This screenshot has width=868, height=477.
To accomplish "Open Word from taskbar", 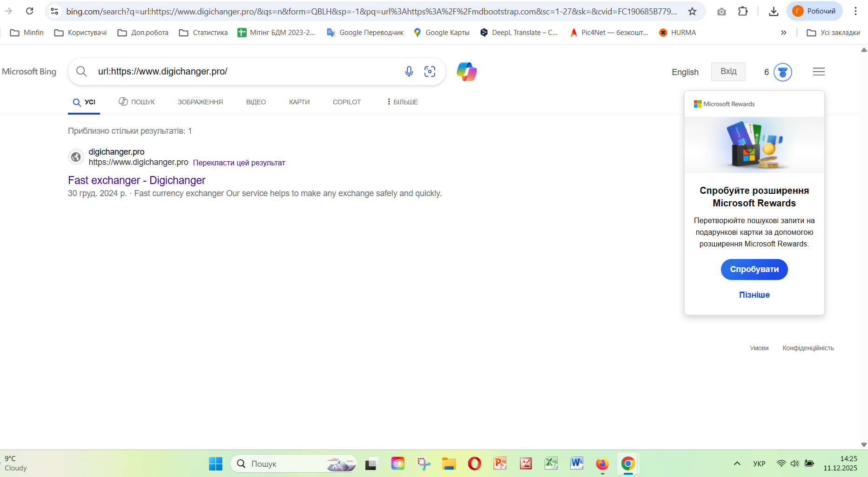I will pyautogui.click(x=577, y=463).
